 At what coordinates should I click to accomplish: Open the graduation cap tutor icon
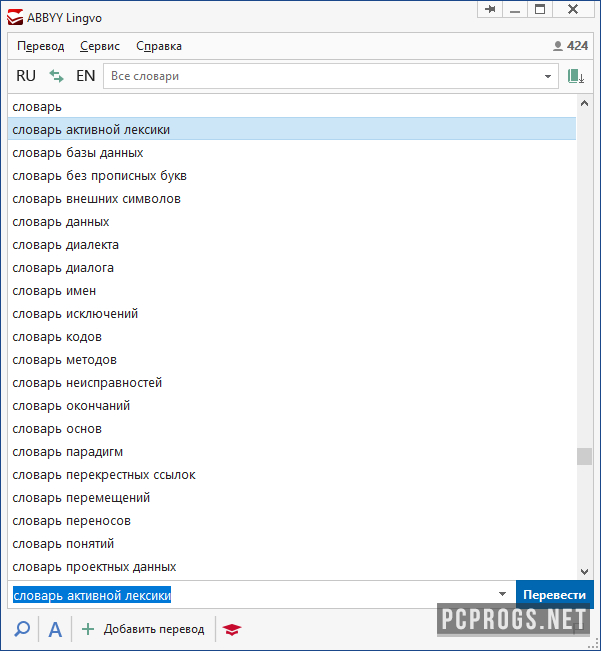pyautogui.click(x=232, y=629)
